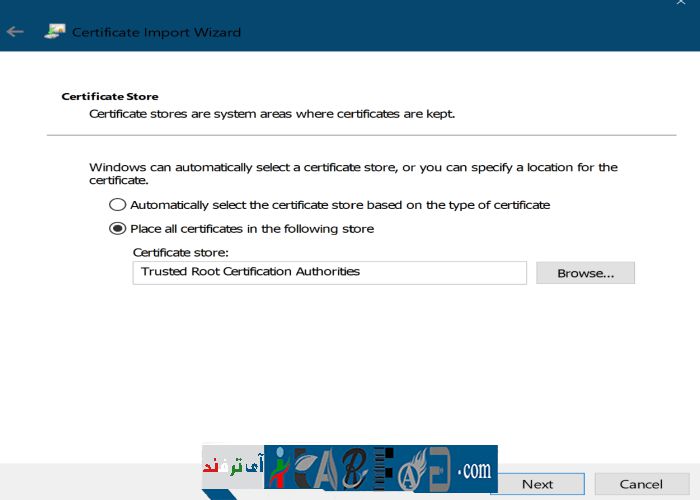Screen dimensions: 700x500
Task: Open store picker with the Browse button
Action: point(585,272)
